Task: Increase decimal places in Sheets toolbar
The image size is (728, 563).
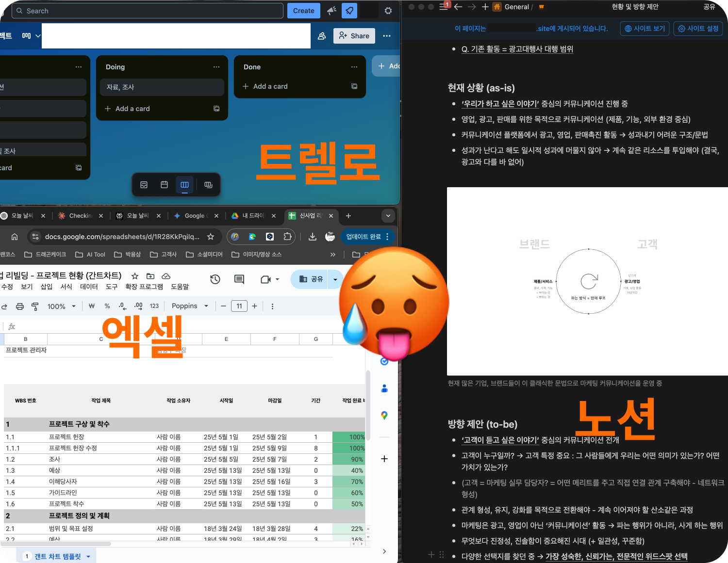Action: [139, 306]
